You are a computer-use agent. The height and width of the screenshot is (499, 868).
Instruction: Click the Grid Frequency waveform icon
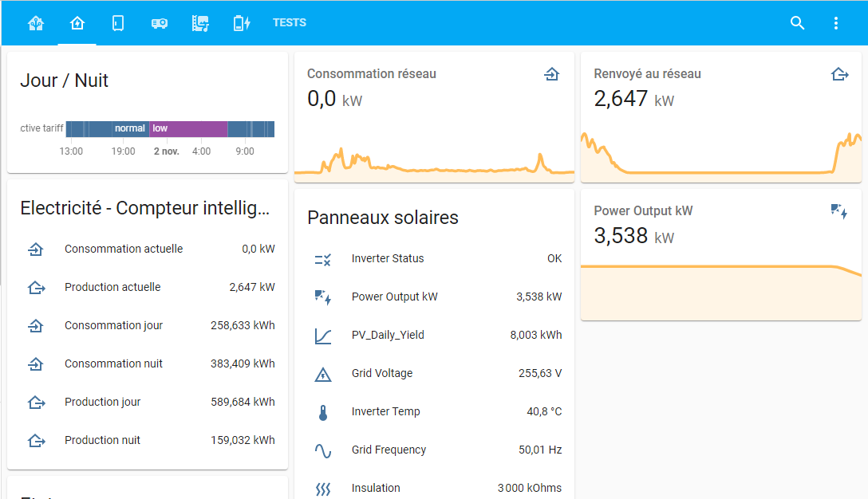(x=323, y=450)
